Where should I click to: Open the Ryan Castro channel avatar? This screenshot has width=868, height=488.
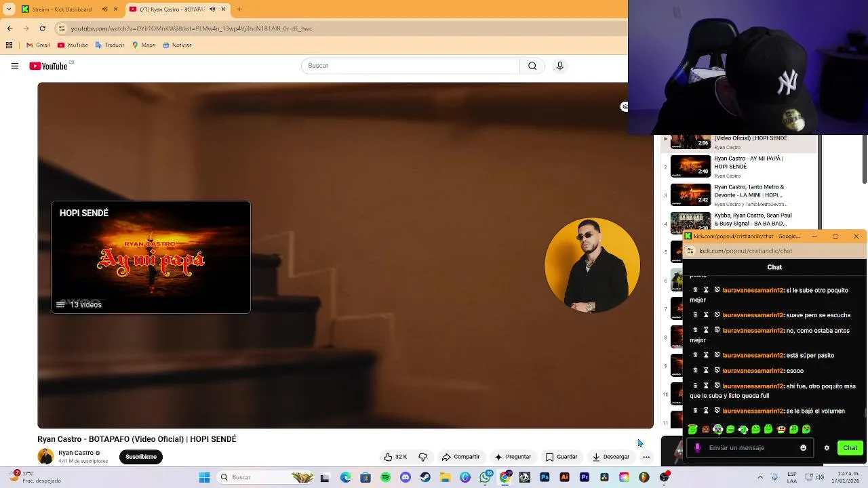tap(45, 456)
